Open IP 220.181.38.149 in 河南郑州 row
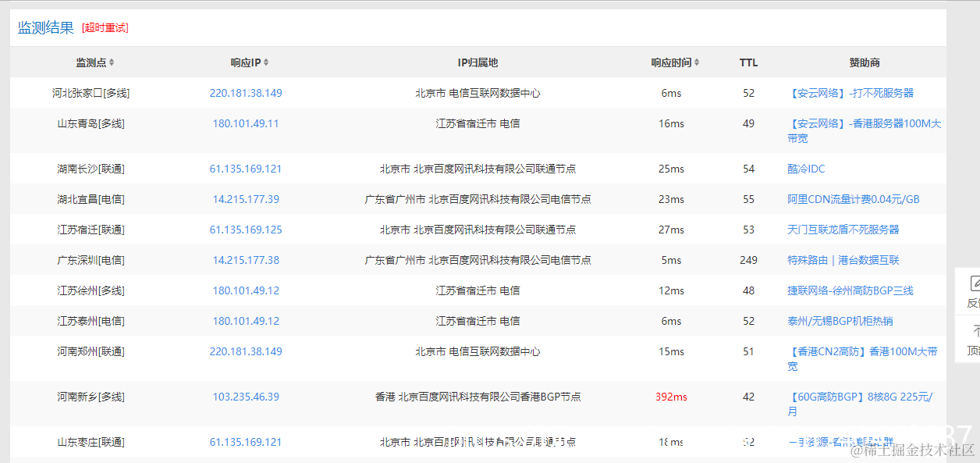 click(x=246, y=351)
